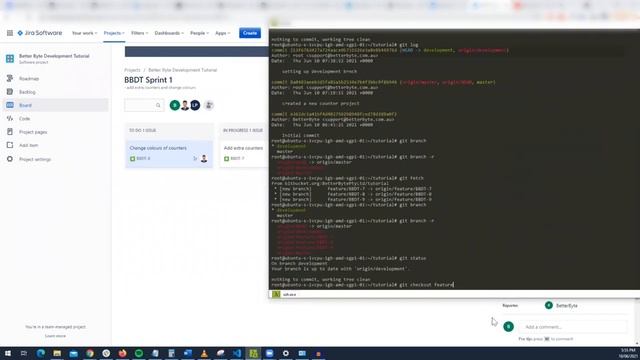Open Google Chrome from the taskbar
Image resolution: width=640 pixels, height=360 pixels.
[90, 353]
